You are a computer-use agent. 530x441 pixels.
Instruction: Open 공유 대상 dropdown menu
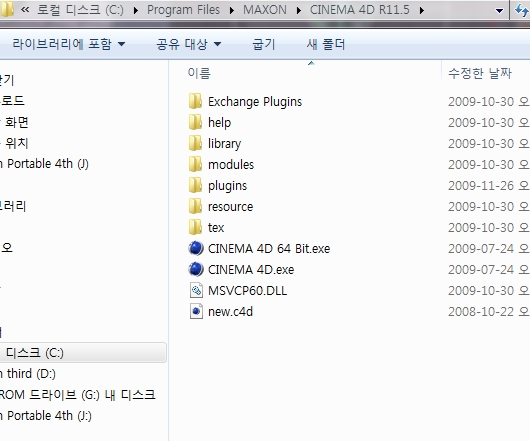pyautogui.click(x=189, y=44)
